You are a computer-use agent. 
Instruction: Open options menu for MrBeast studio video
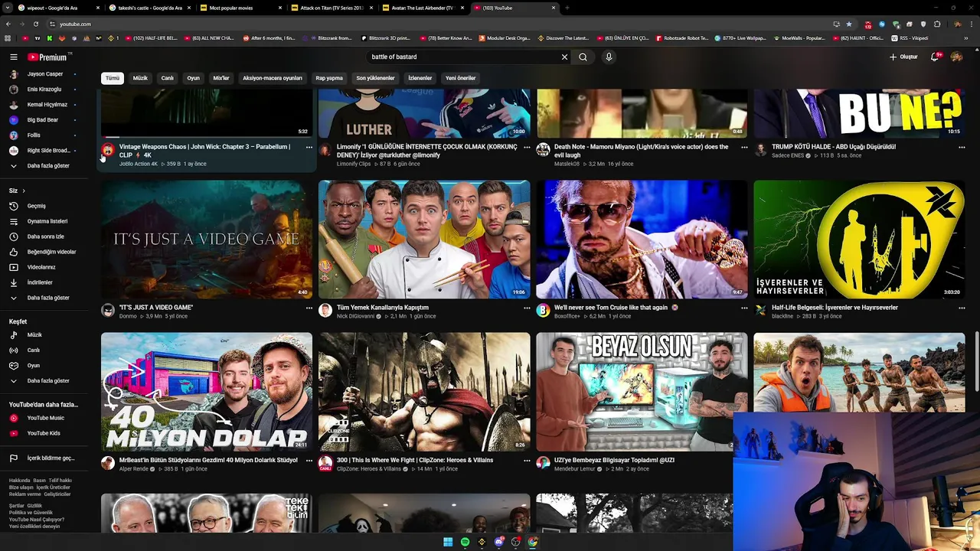pyautogui.click(x=309, y=461)
